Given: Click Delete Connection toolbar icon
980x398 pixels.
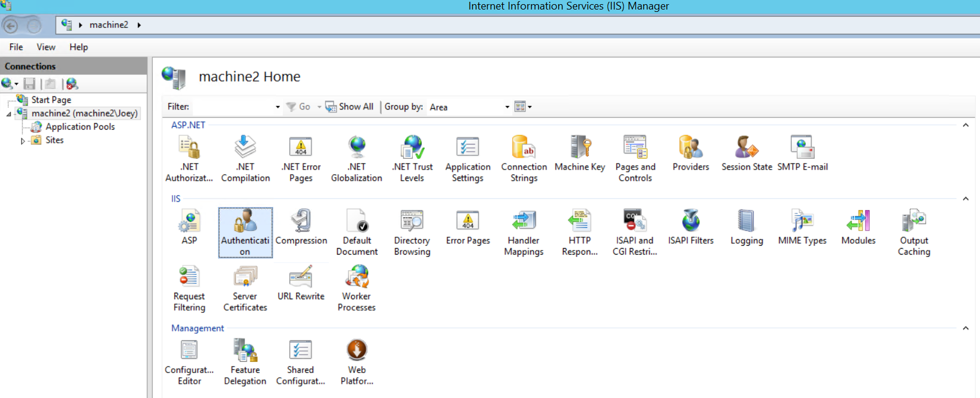Looking at the screenshot, I should [x=72, y=84].
